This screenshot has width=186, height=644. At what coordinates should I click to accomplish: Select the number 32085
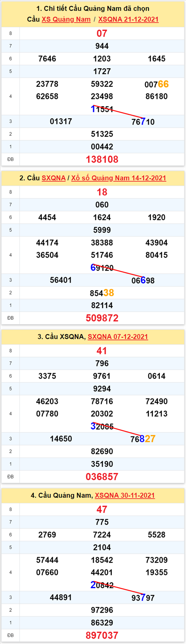click(x=102, y=426)
